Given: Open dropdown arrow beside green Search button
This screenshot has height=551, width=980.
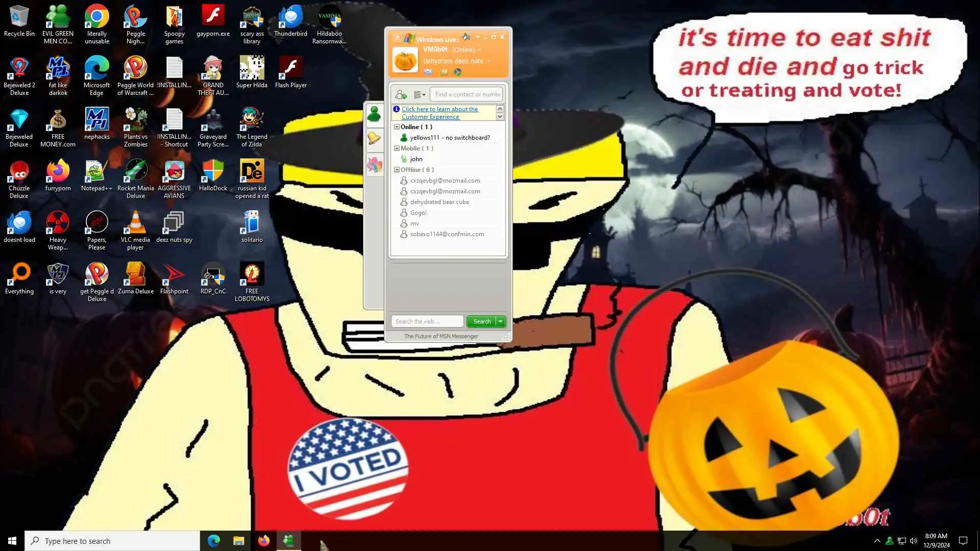Looking at the screenshot, I should tap(501, 321).
